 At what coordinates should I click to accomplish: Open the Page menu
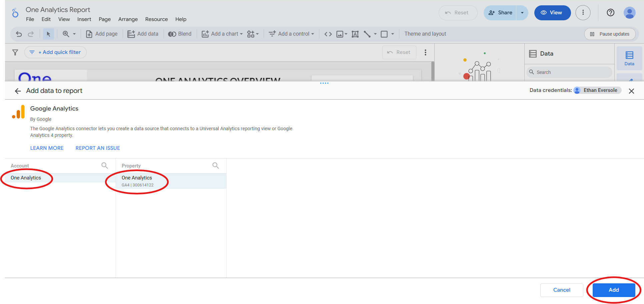(x=105, y=19)
